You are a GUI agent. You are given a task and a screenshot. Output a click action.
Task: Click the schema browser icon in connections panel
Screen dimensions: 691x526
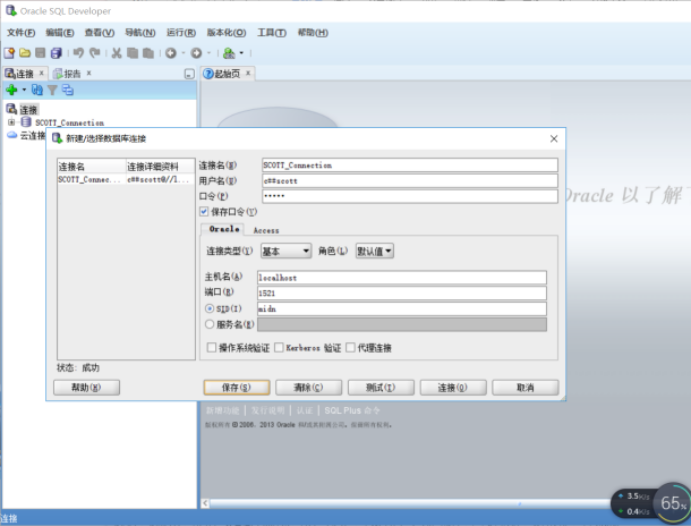(x=67, y=90)
